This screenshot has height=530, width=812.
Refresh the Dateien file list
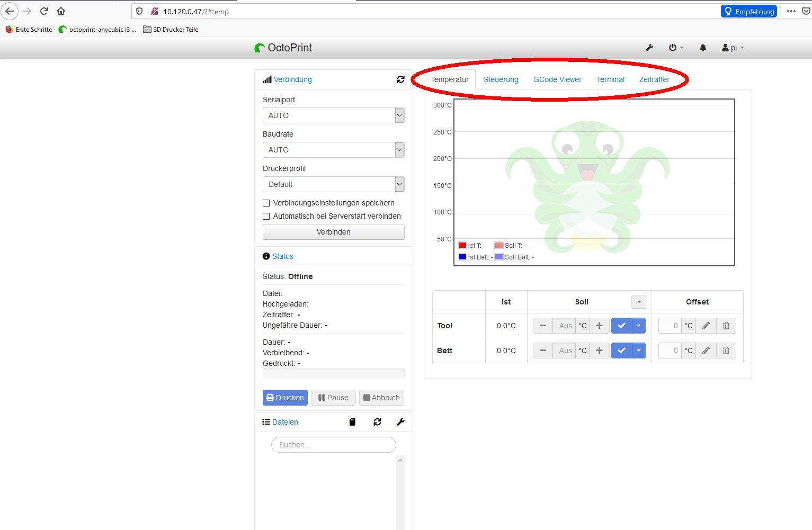click(x=377, y=422)
